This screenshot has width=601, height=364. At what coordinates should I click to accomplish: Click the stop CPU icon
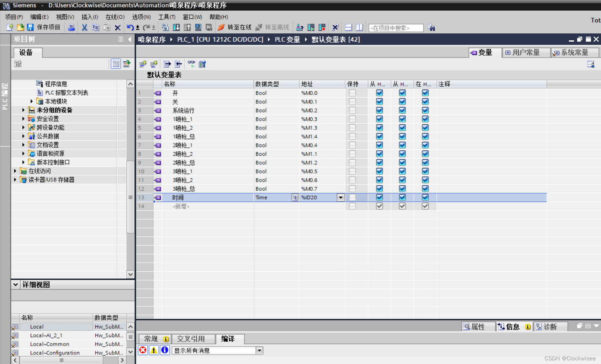click(322, 27)
